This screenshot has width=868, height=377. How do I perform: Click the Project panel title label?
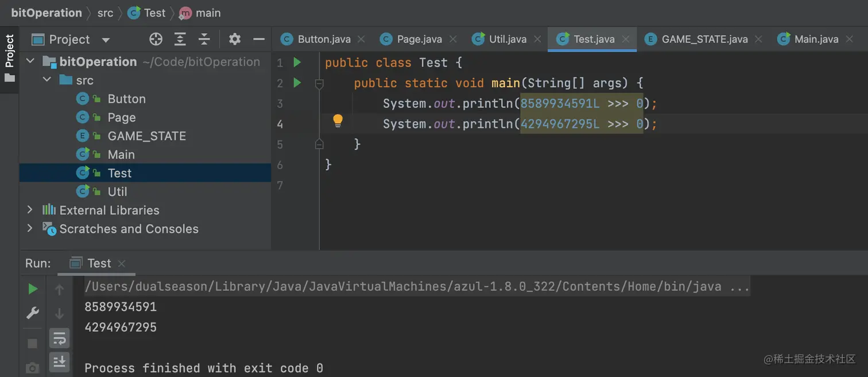[69, 40]
